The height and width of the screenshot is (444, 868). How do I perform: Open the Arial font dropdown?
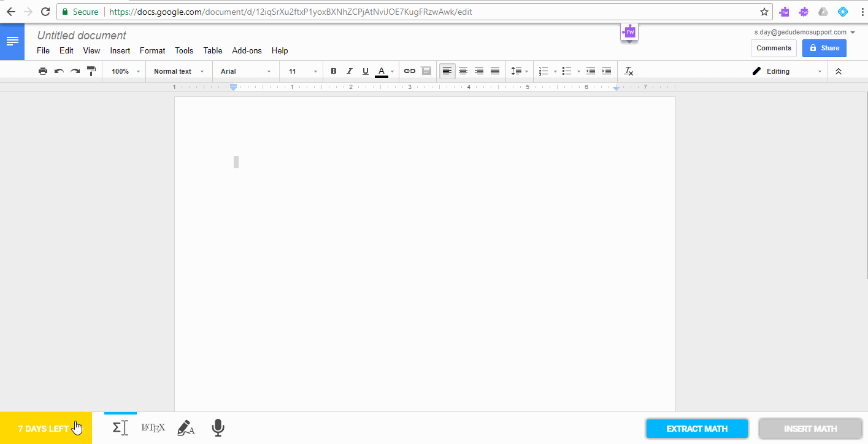pyautogui.click(x=245, y=71)
